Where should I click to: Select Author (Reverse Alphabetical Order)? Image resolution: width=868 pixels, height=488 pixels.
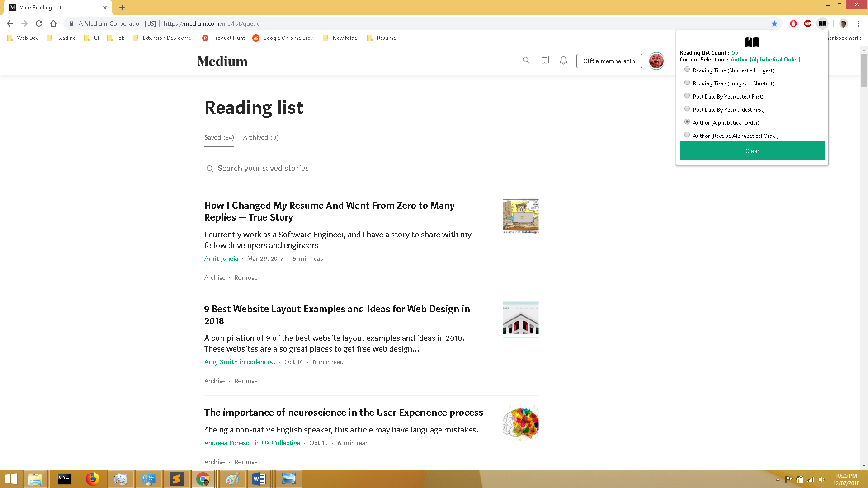(x=687, y=135)
